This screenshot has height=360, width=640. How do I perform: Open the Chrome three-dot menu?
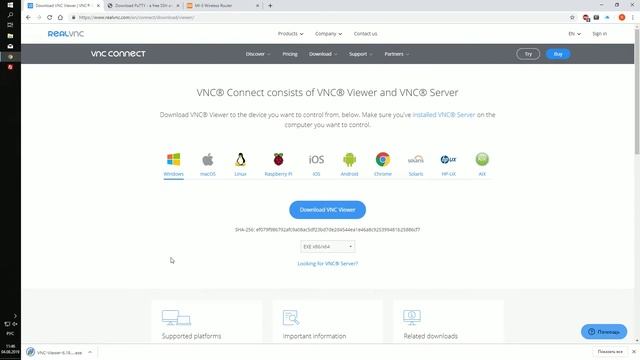tap(633, 18)
